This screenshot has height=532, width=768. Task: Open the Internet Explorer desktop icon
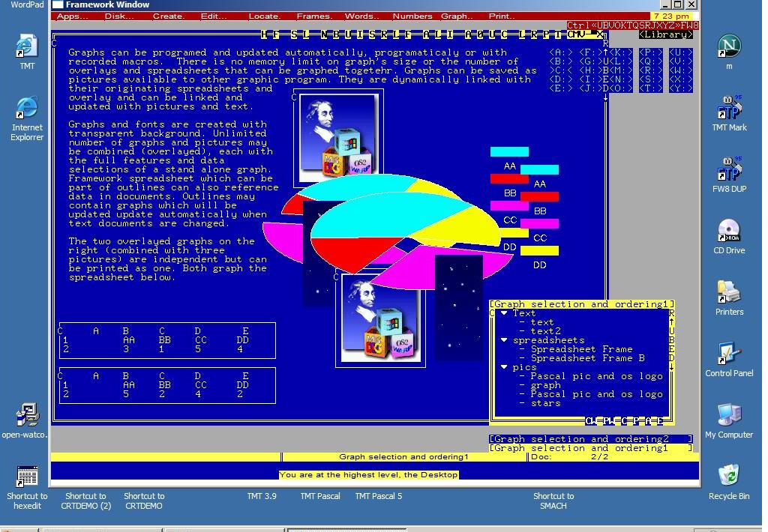click(x=26, y=109)
